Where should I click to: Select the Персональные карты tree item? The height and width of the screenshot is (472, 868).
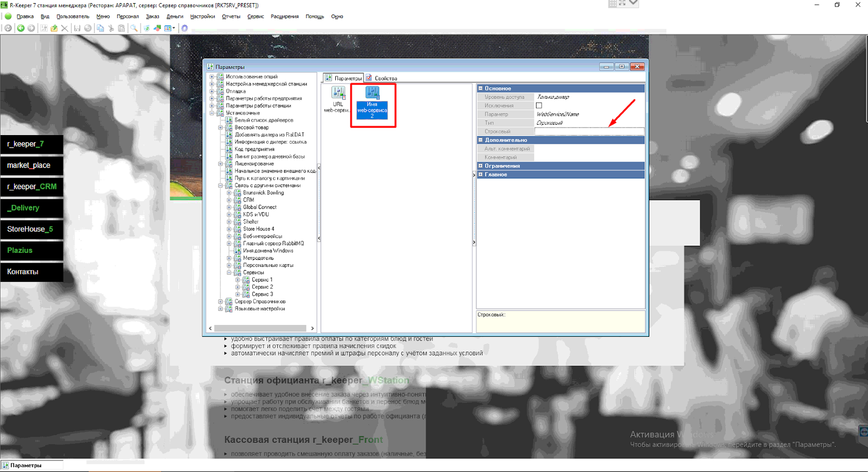click(x=268, y=265)
